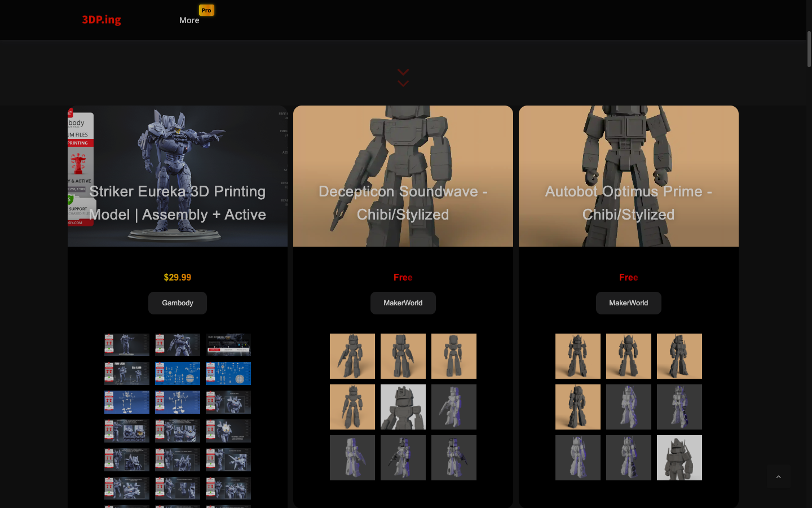Select third Soundwave thumbnail, top row
Screen dimensions: 812x508
tap(454, 356)
